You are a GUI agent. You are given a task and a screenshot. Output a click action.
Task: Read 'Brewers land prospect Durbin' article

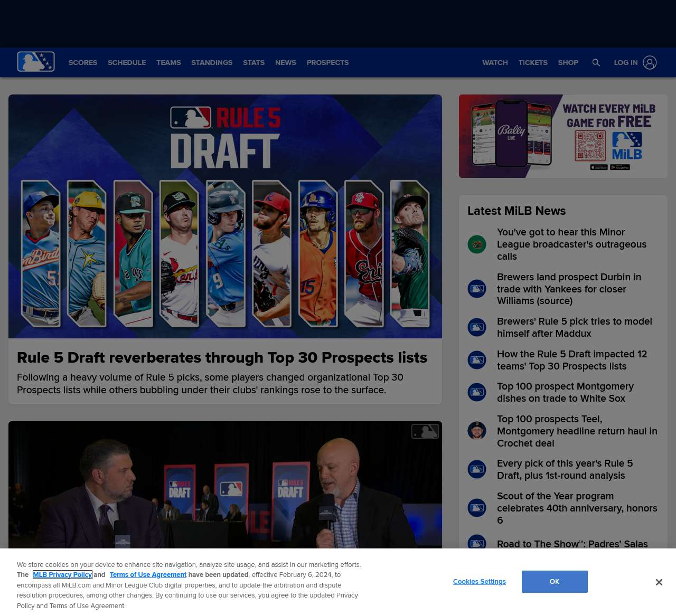coord(569,289)
